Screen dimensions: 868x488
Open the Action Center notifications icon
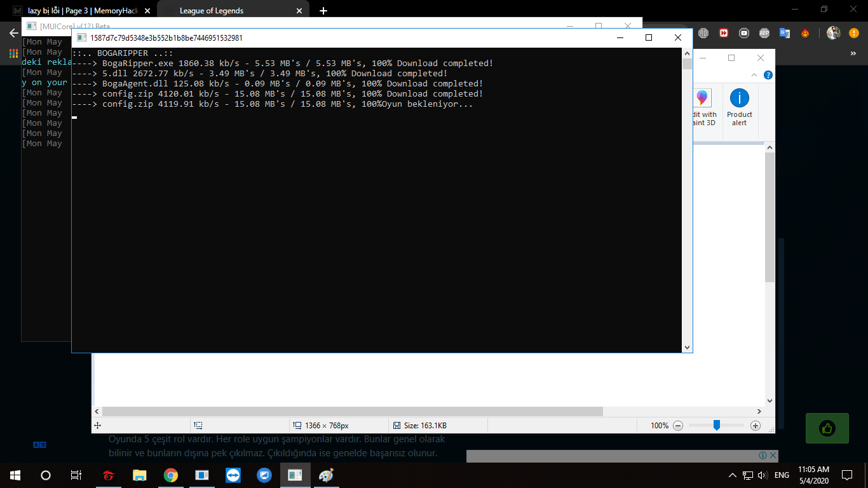[847, 475]
